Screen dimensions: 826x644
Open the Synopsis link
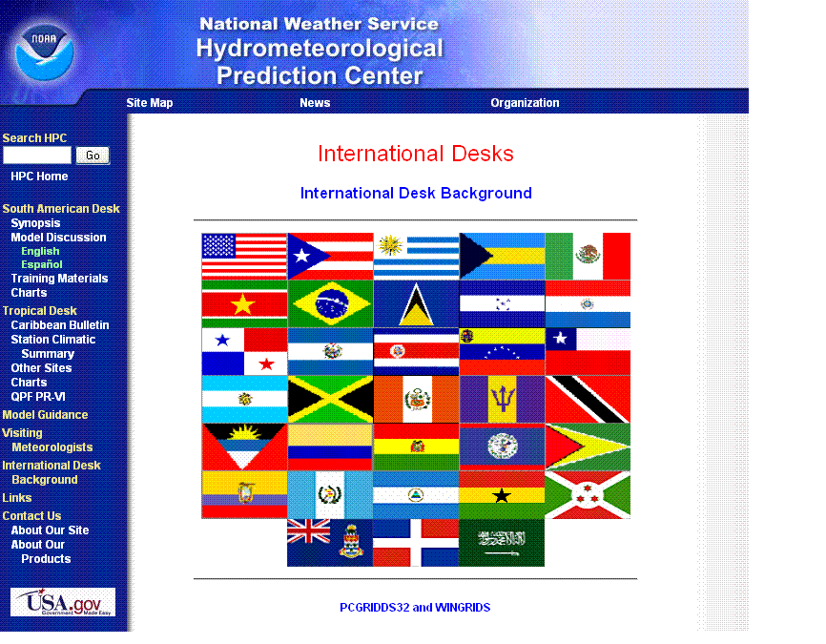[x=36, y=223]
